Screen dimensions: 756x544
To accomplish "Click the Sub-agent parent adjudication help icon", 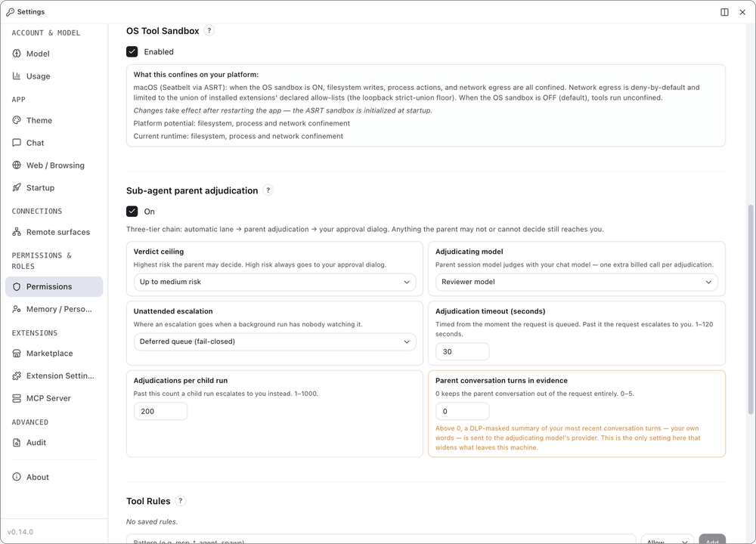I will [268, 190].
